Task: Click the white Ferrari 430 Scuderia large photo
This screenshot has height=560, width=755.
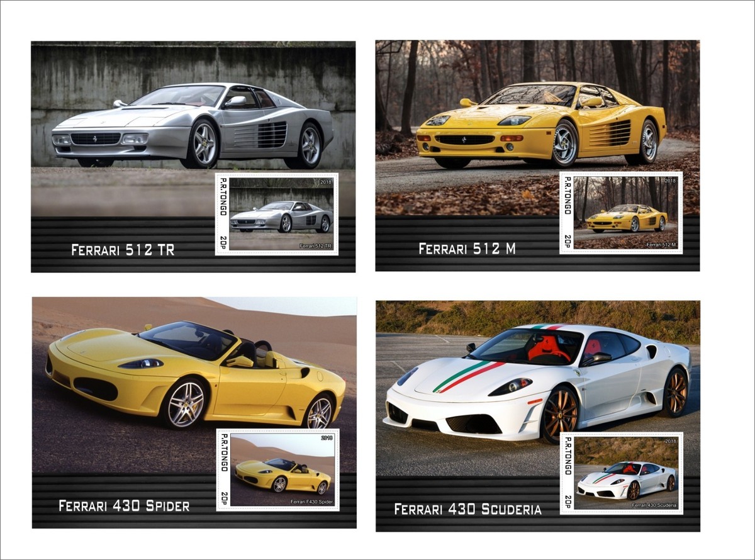Action: [538, 388]
